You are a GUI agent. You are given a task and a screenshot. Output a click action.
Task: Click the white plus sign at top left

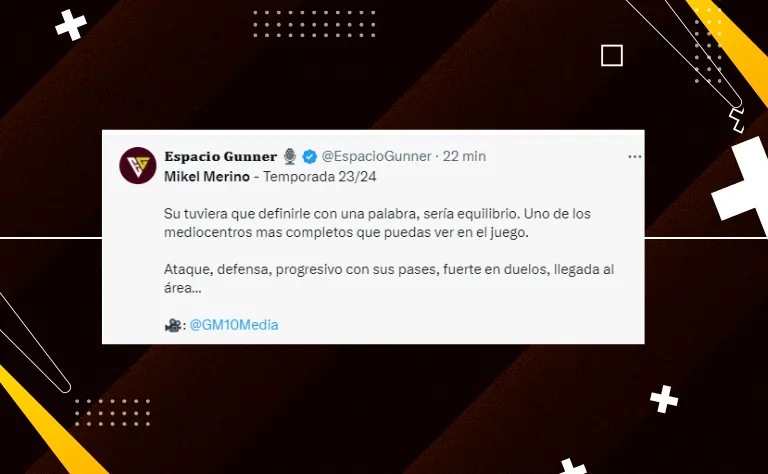[71, 24]
